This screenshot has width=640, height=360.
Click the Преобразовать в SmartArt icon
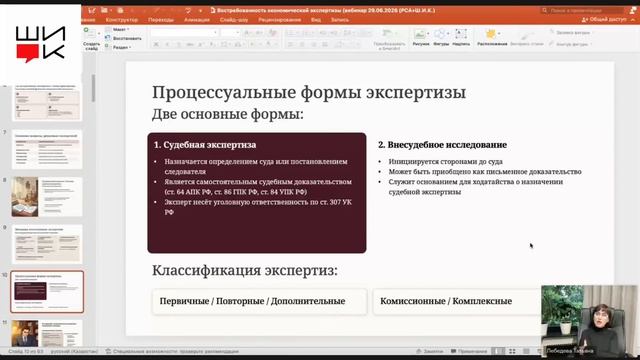387,33
